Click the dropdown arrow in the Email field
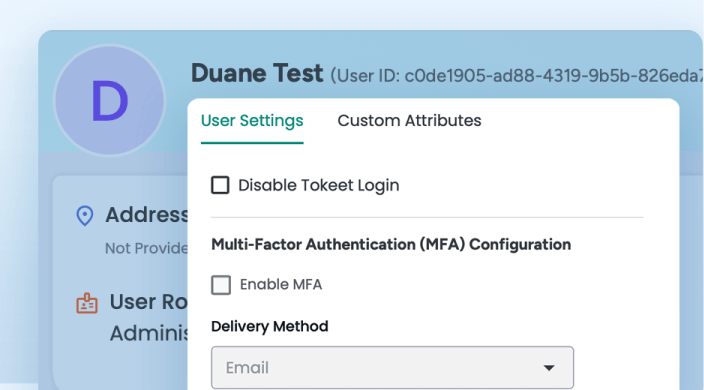Screen dimensions: 704x390 pyautogui.click(x=549, y=368)
